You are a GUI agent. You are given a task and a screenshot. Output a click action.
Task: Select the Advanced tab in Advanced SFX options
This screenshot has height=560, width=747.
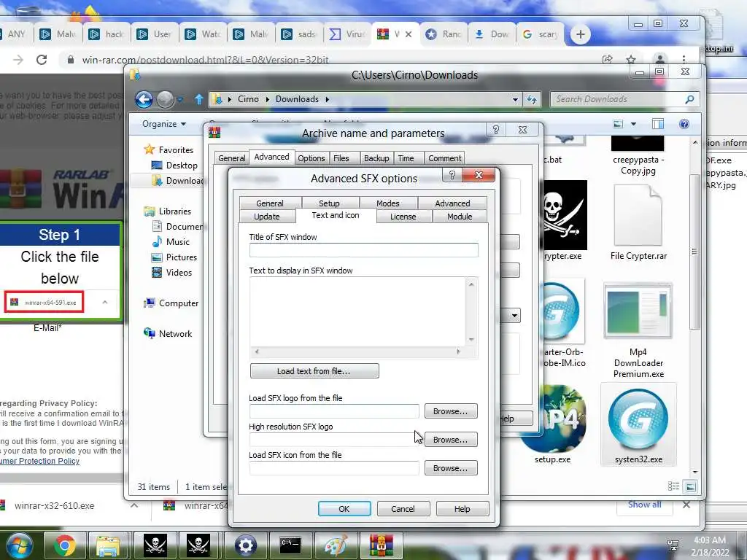pyautogui.click(x=452, y=203)
